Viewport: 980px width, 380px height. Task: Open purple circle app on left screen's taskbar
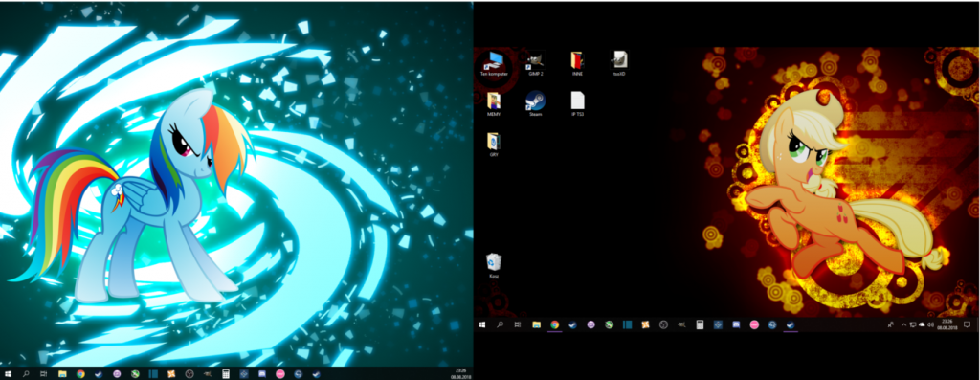pos(117,373)
